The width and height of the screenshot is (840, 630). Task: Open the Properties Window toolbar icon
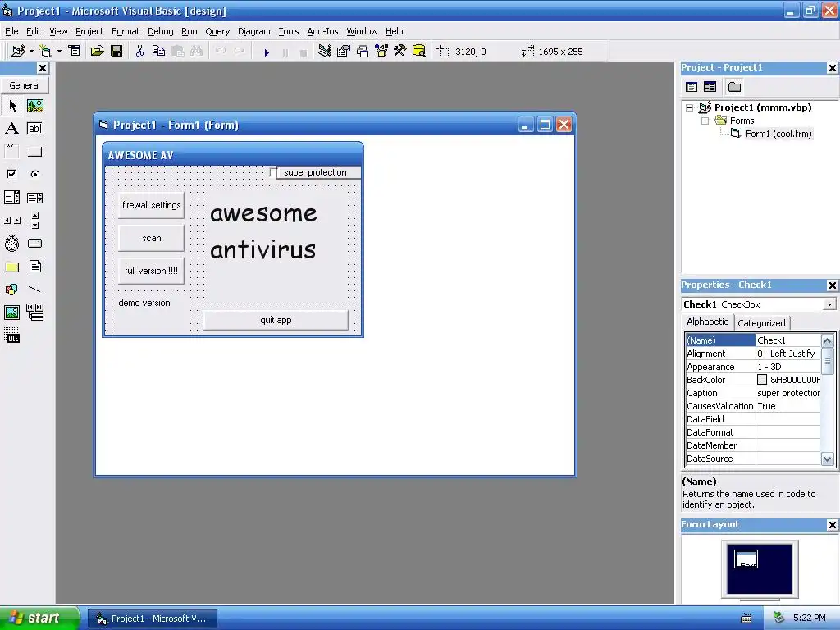tap(344, 52)
